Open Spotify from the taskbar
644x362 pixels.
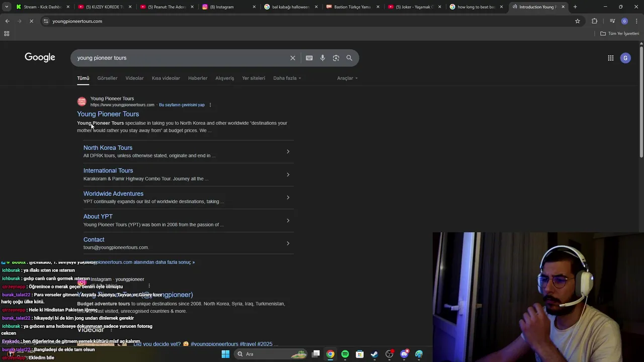(x=345, y=354)
